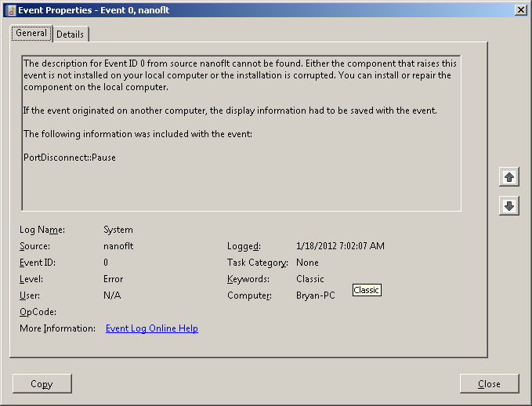Image resolution: width=532 pixels, height=406 pixels.
Task: Click the PortDisconnect::Pause text in description
Action: [70, 158]
